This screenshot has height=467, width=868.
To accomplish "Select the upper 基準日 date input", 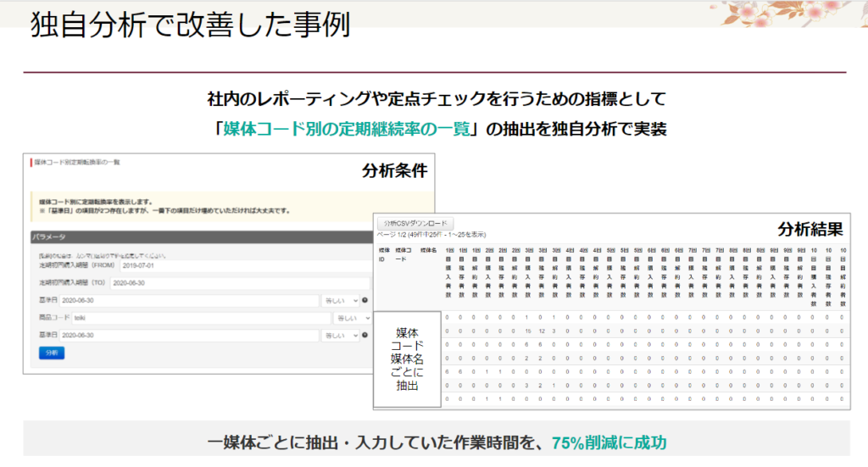I will (x=188, y=301).
